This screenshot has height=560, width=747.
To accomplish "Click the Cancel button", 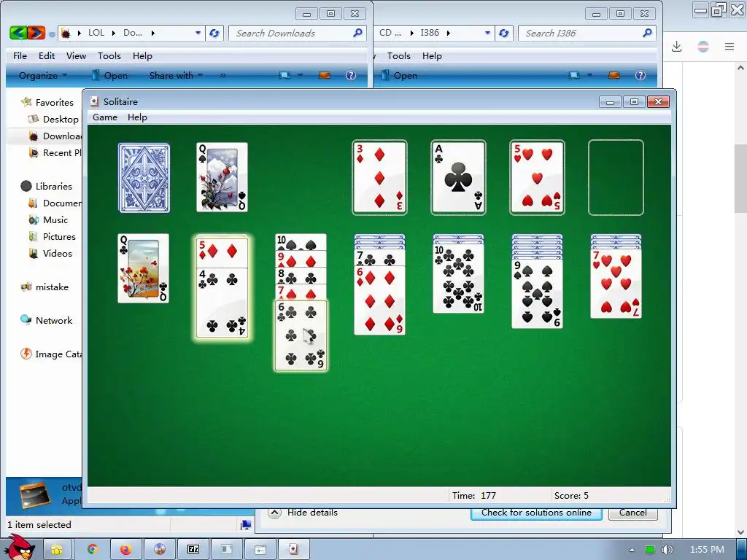I will point(632,513).
